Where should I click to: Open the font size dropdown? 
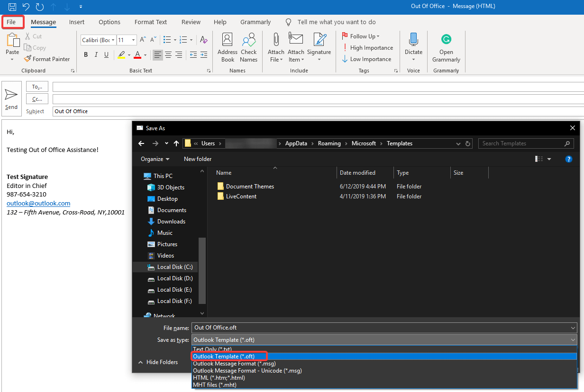(x=133, y=40)
